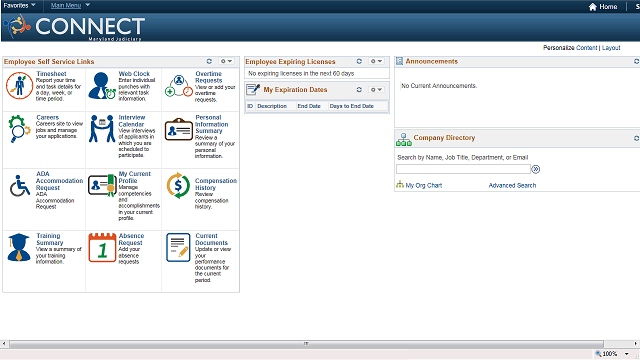
Task: Refresh the Company Directory pagelet
Action: click(x=636, y=138)
